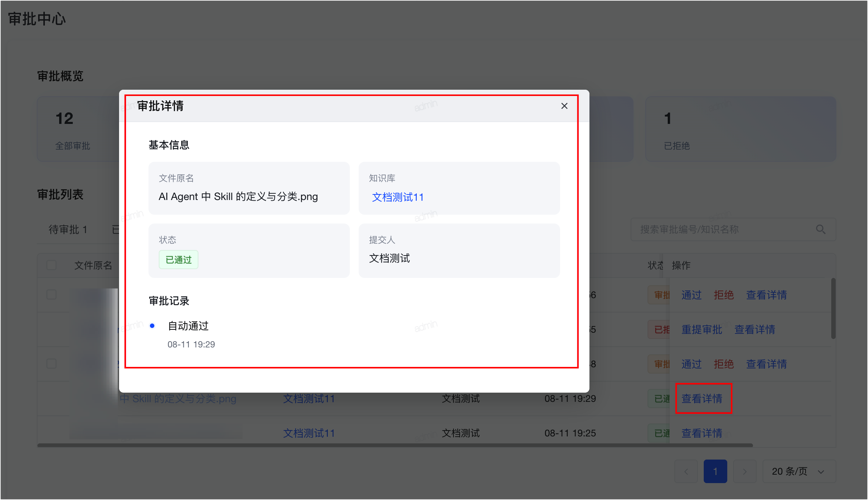Open 查看详情 for the 08-11 19:29 row
Viewport: 868px width, 500px height.
702,399
